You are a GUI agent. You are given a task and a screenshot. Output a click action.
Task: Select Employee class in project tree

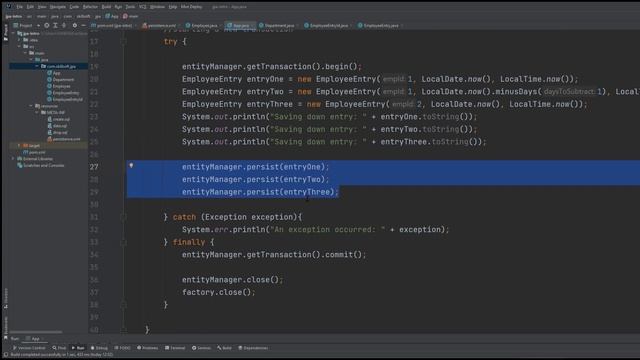click(x=59, y=86)
